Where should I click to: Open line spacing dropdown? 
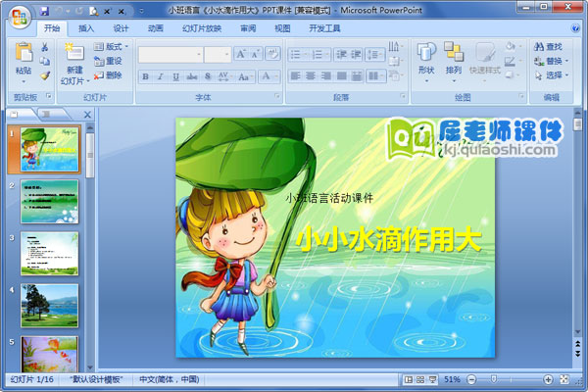[374, 55]
